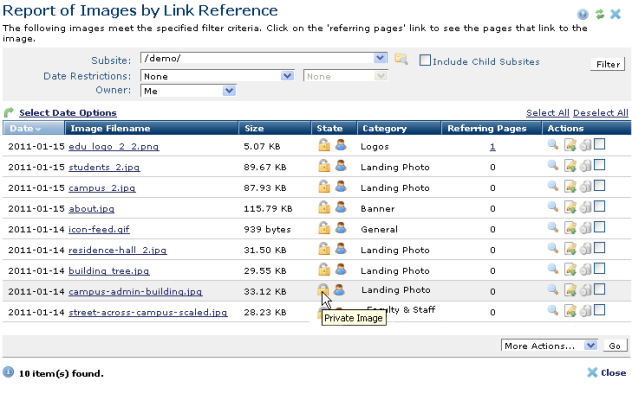Viewport: 632px width, 400px height.
Task: Click the Select All link
Action: (547, 113)
